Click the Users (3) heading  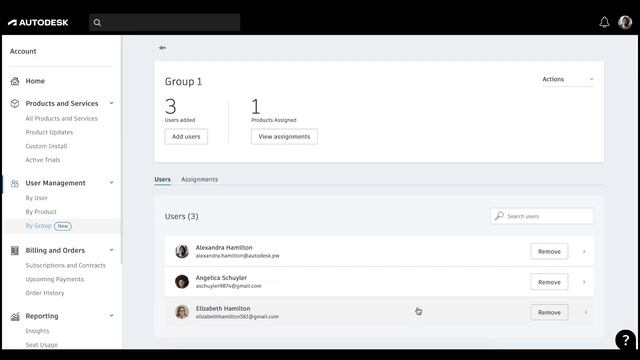click(181, 216)
